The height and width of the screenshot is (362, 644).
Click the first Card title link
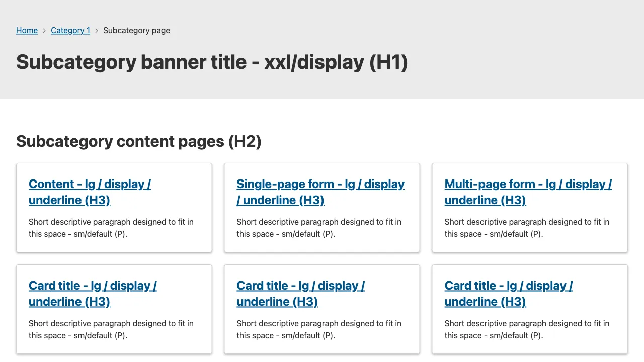93,286
